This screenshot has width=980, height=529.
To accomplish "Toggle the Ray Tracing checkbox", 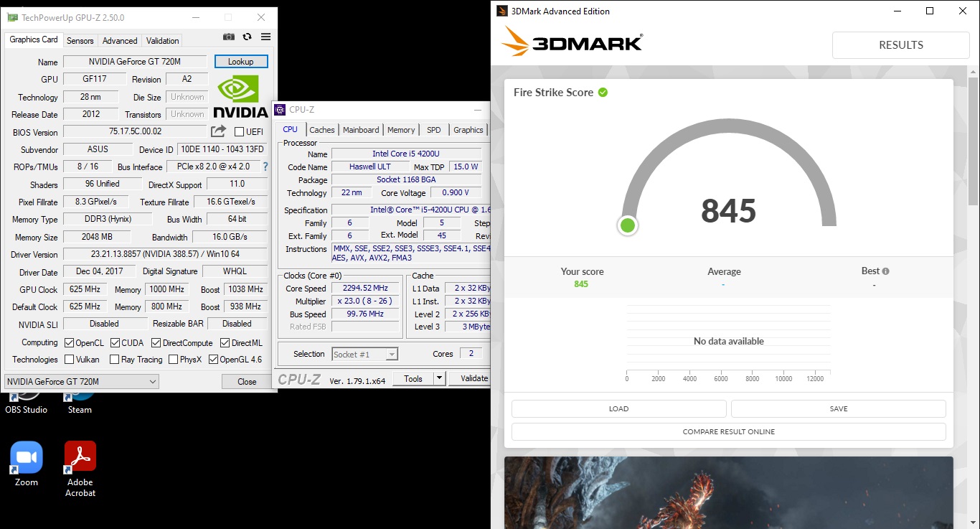I will (x=115, y=360).
